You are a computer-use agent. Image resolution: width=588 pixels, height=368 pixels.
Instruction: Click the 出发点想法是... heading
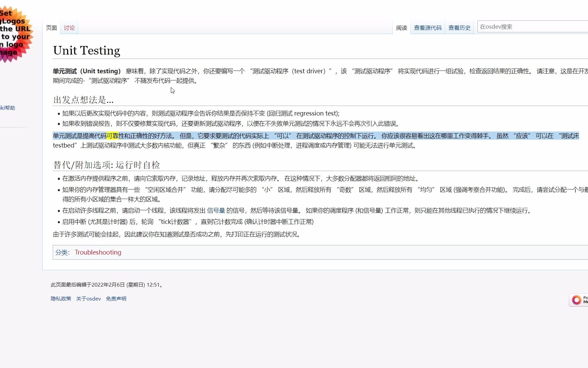point(83,99)
